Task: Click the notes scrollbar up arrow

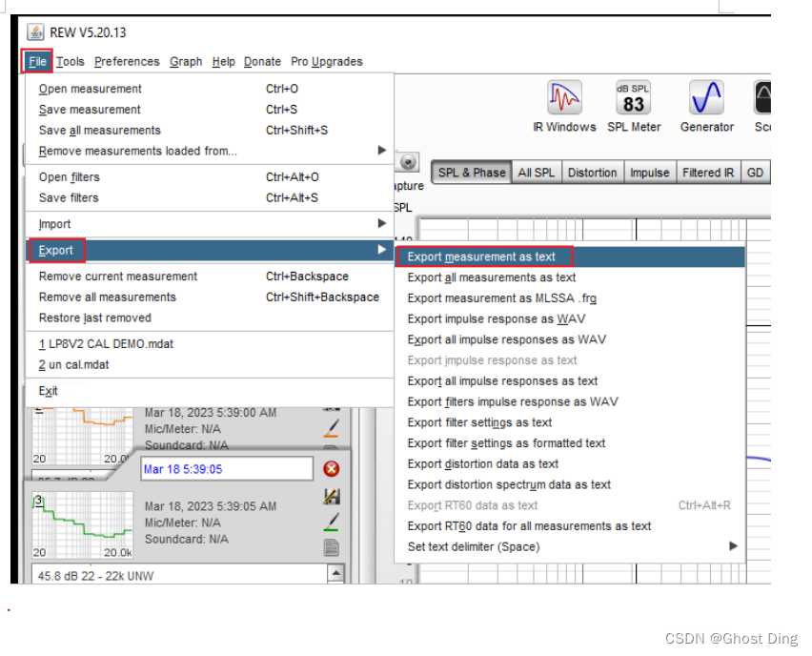Action: [x=335, y=573]
